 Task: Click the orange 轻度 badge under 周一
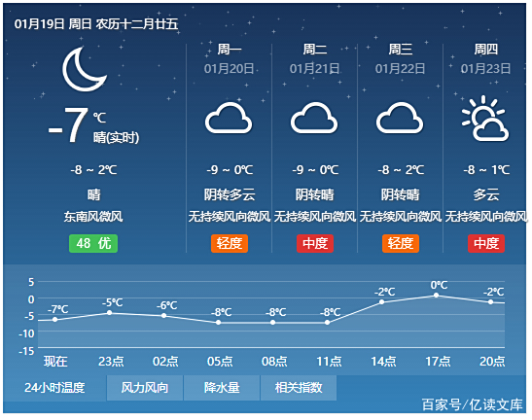230,244
